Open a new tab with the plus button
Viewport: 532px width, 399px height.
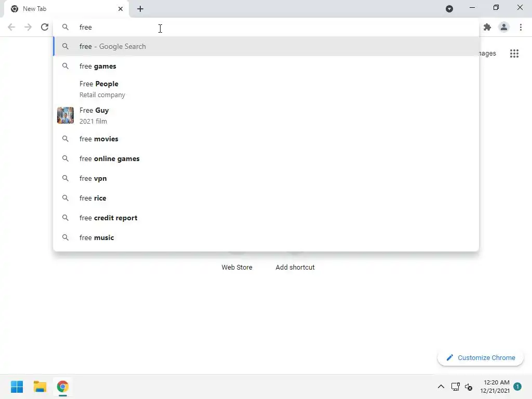coord(140,9)
